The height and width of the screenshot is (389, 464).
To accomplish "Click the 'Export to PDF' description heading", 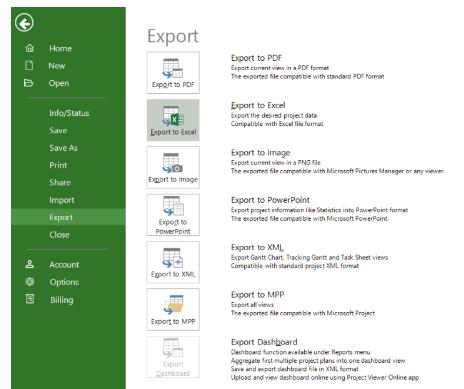I will (x=256, y=58).
